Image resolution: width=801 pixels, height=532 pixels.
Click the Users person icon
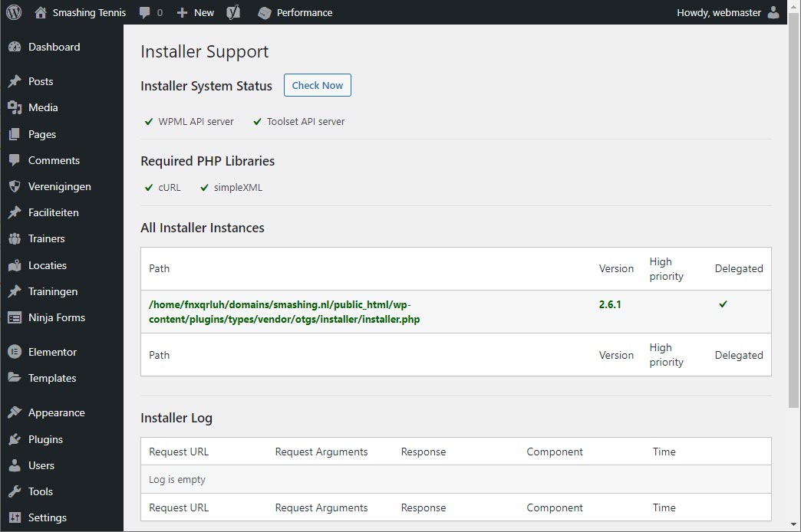tap(15, 465)
